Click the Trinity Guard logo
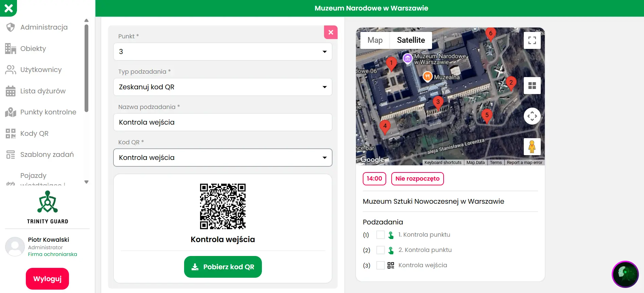 [48, 207]
